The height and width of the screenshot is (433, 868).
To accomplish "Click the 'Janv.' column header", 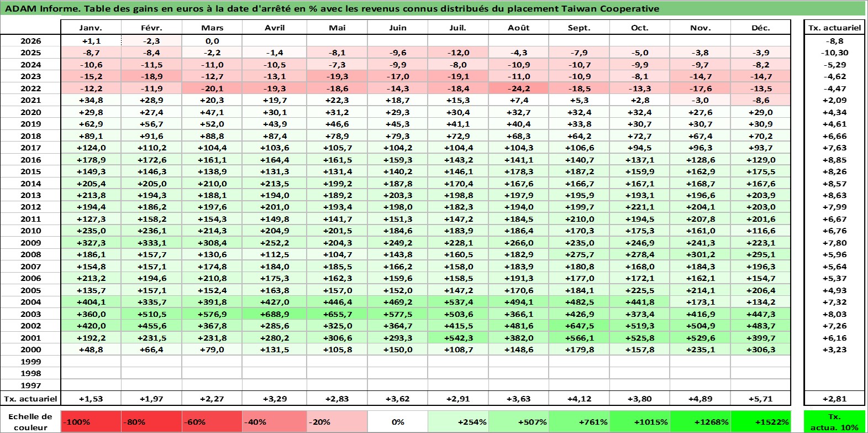I will tap(91, 28).
